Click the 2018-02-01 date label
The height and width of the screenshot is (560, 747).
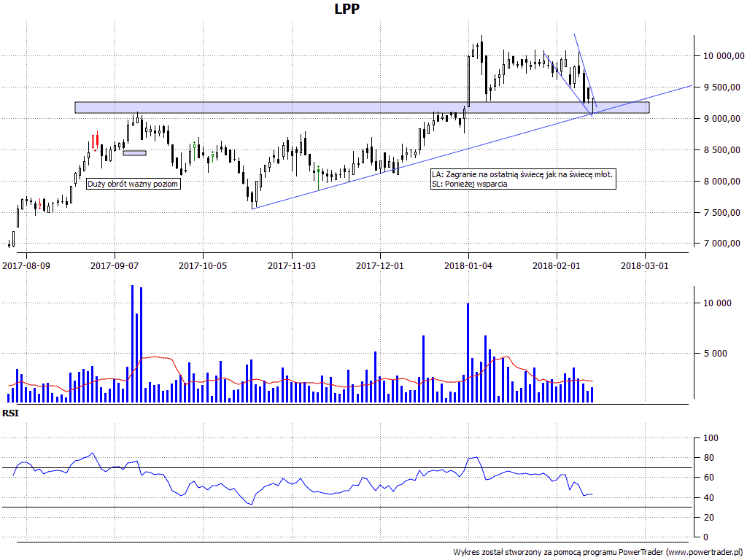point(557,265)
